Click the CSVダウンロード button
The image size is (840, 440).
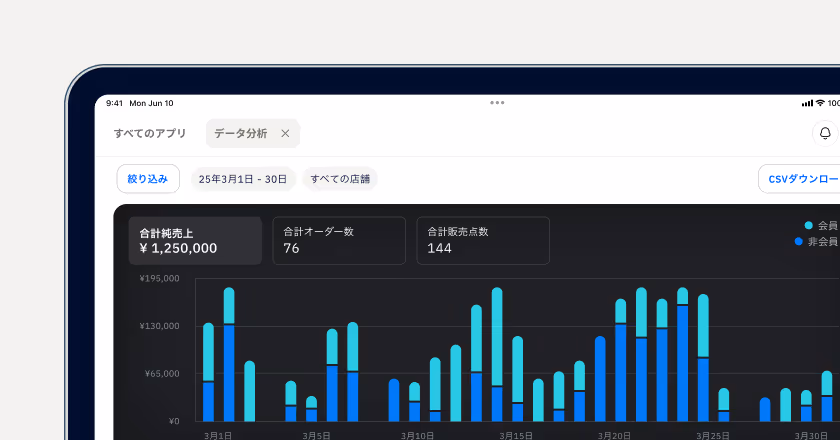point(799,179)
